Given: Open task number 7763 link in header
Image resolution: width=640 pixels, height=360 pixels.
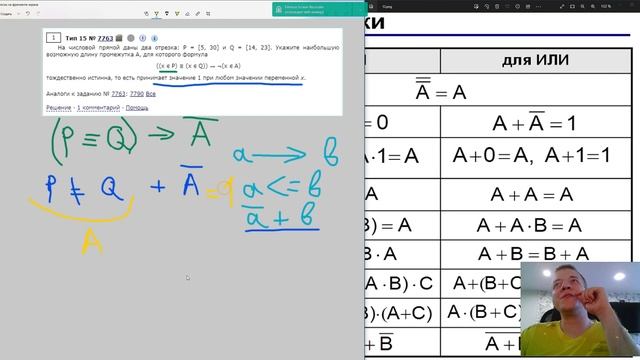Looking at the screenshot, I should (x=105, y=38).
